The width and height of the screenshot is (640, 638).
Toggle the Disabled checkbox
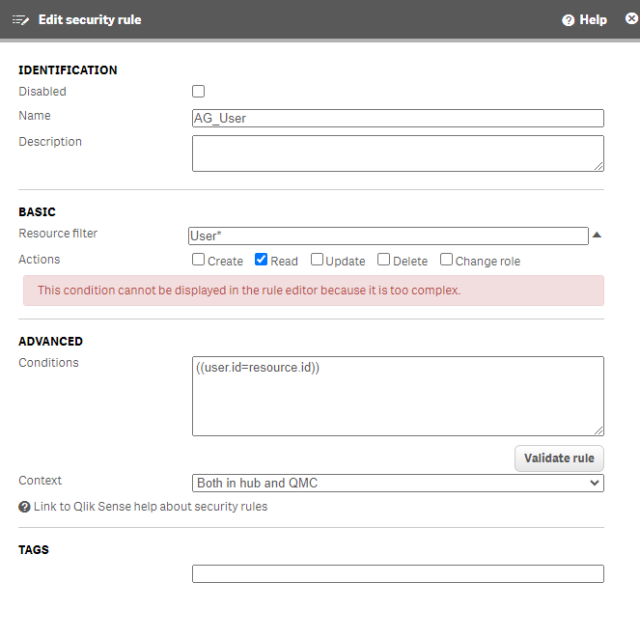point(198,91)
